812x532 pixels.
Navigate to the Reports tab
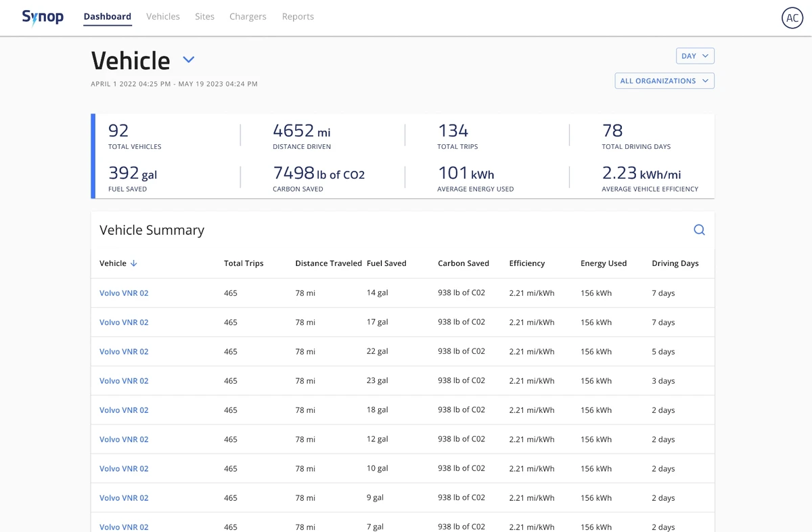point(298,16)
